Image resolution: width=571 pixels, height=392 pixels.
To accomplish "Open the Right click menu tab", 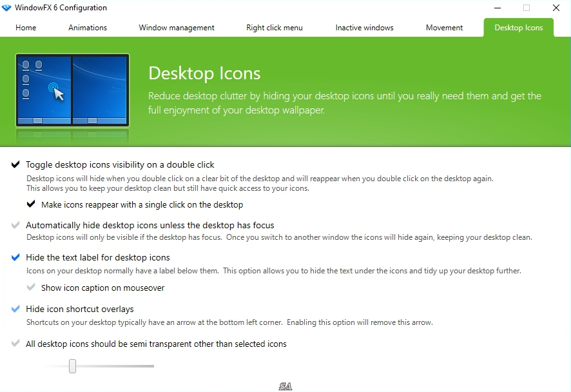I will (x=274, y=28).
